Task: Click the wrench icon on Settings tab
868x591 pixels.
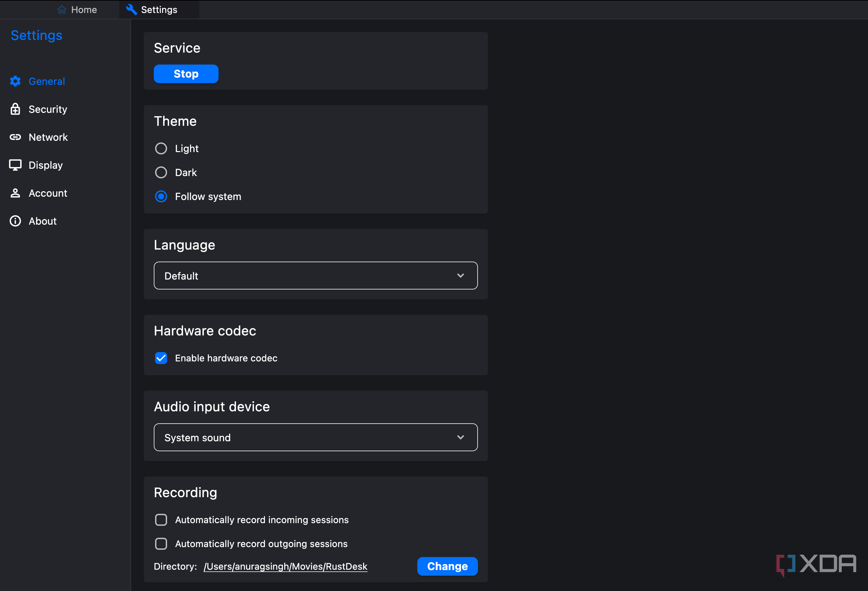Action: [131, 9]
